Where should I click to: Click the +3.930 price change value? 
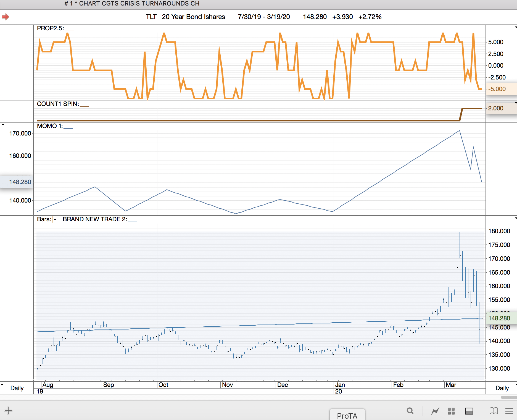tap(342, 17)
